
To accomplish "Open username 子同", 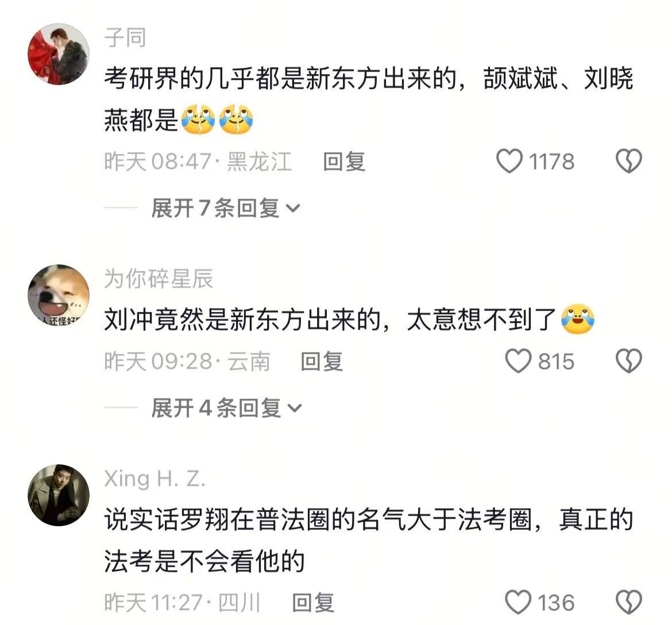I will (x=125, y=37).
